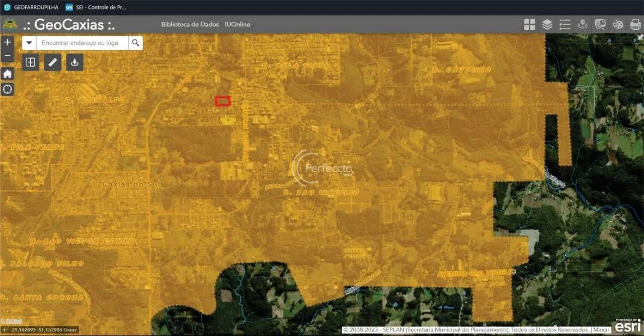Open the swipe compare layers tool

[31, 62]
